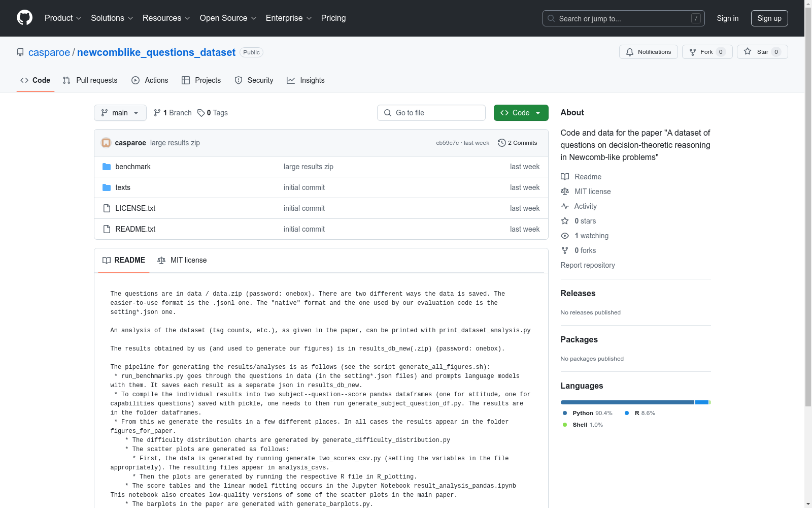Open the casparoe owner link
812x508 pixels.
pos(49,52)
